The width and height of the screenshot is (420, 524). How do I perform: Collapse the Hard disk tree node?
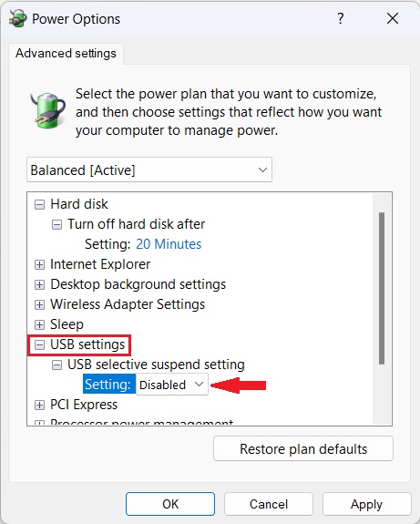coord(39,204)
